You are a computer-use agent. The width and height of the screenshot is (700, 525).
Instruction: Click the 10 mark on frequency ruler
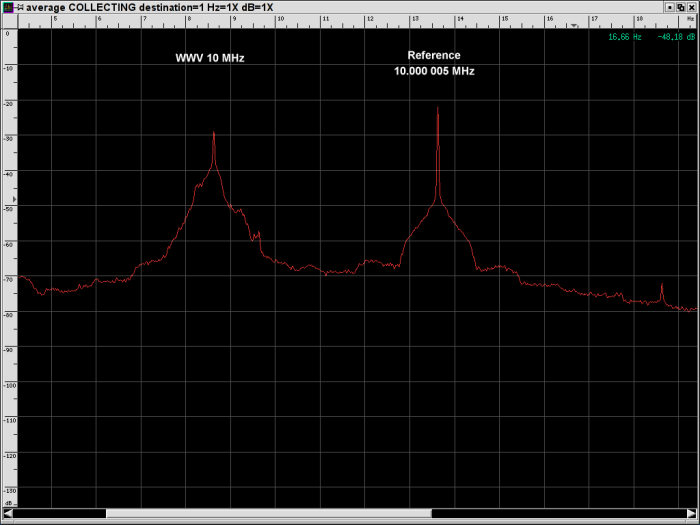280,19
